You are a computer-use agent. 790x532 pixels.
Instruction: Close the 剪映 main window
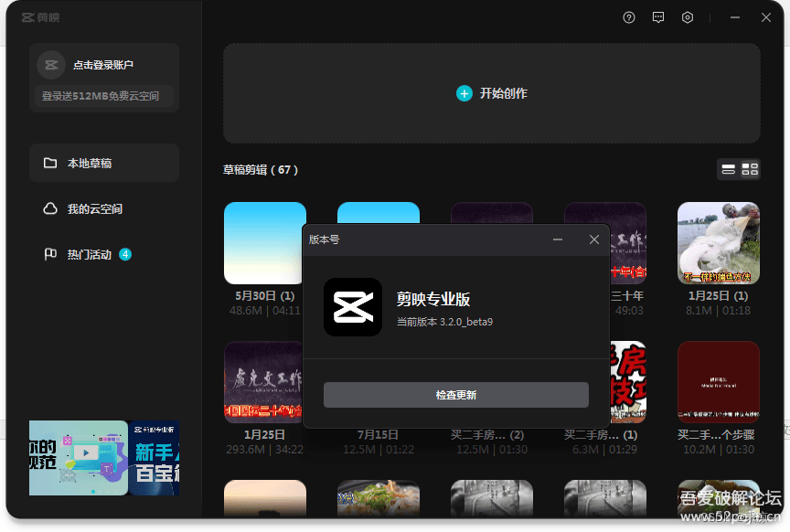pos(766,17)
